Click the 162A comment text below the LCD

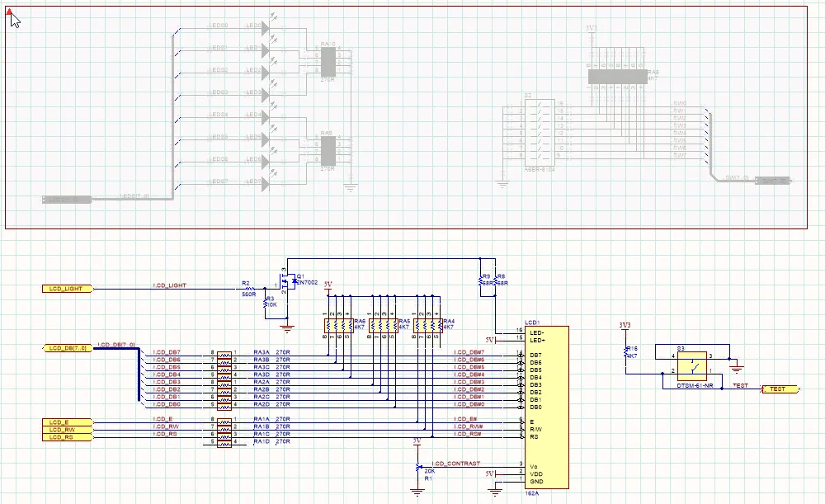point(531,493)
